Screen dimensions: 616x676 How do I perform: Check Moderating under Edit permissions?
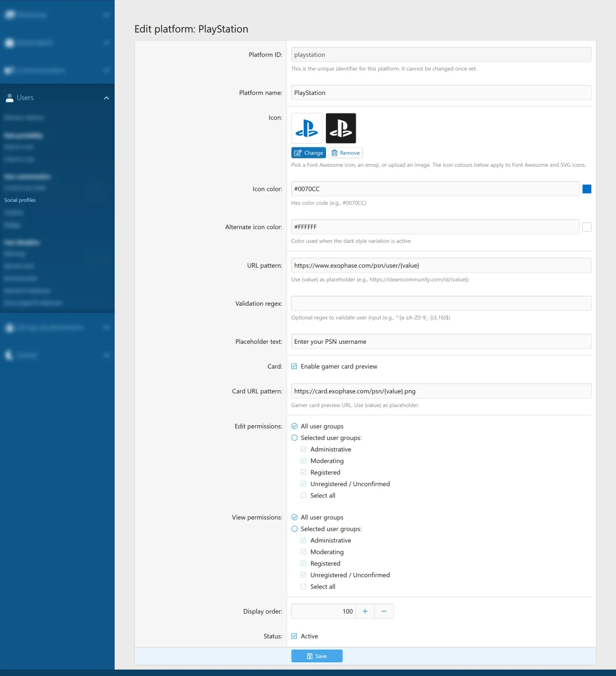tap(304, 461)
